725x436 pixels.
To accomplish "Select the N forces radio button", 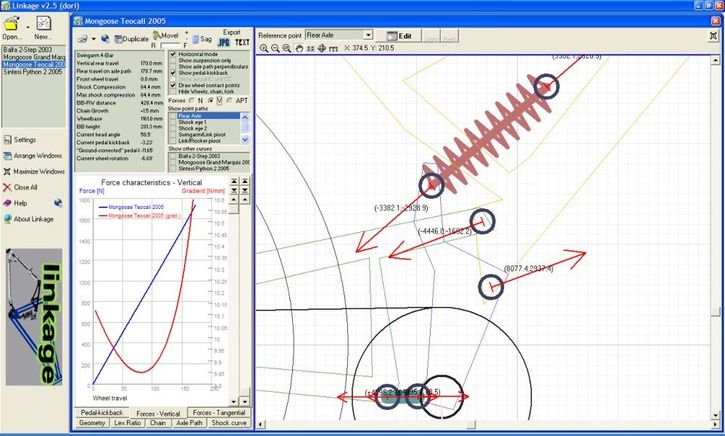I will tap(191, 100).
